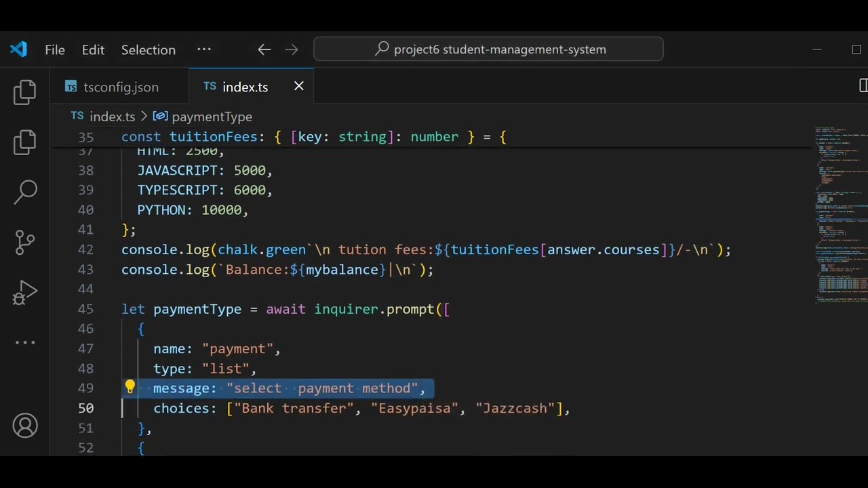Expand the overflow menu ellipsis in menu bar

point(204,49)
